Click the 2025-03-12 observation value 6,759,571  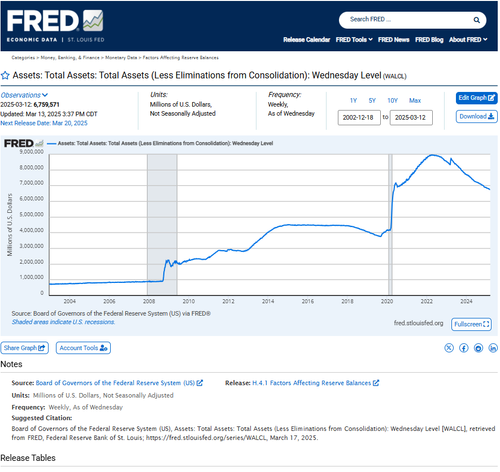tap(46, 105)
